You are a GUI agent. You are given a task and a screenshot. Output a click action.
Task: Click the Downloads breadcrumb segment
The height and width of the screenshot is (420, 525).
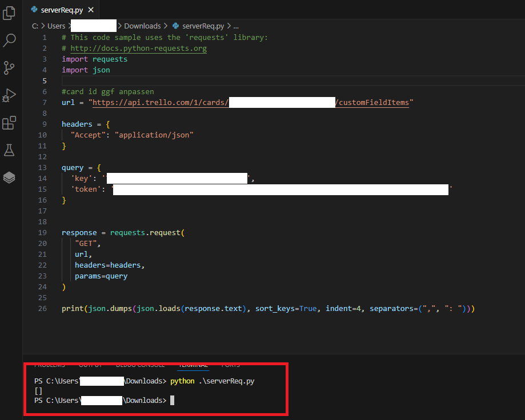(x=142, y=26)
